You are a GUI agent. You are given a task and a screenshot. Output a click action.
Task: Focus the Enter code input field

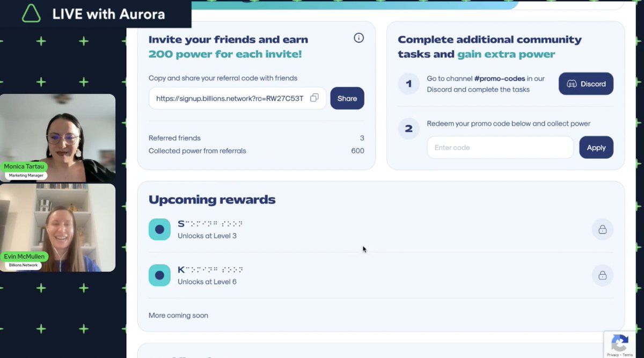(x=500, y=148)
